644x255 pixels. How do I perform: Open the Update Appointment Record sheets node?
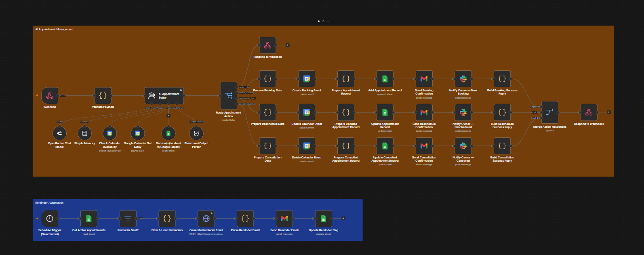click(x=385, y=113)
